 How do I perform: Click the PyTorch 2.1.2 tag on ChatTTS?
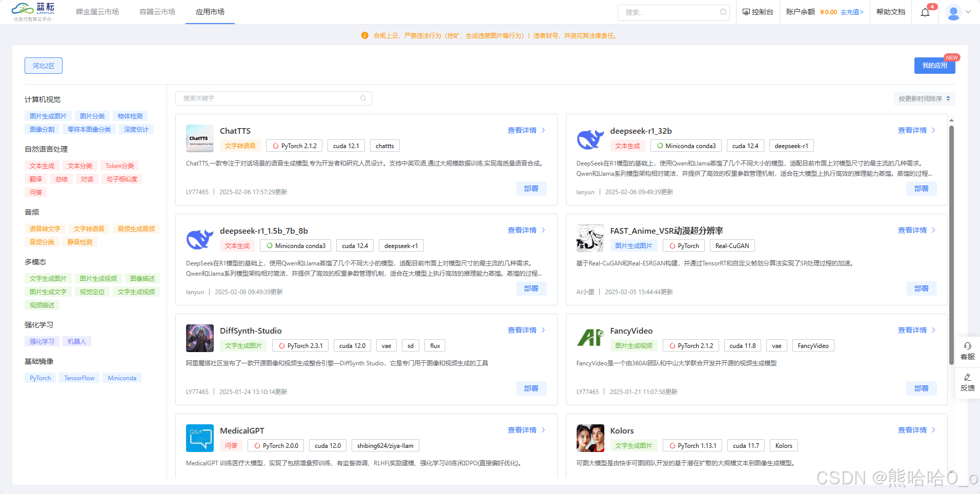coord(295,146)
